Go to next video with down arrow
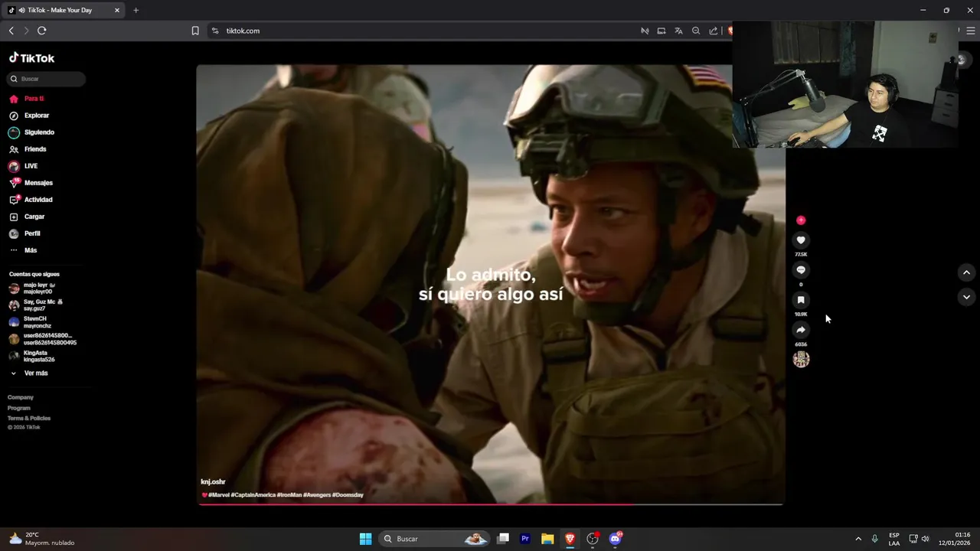 966,297
